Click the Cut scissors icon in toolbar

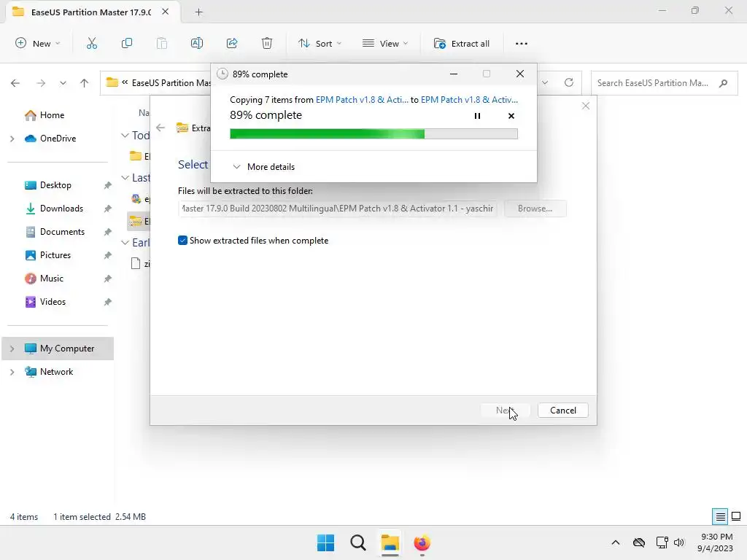coord(92,43)
